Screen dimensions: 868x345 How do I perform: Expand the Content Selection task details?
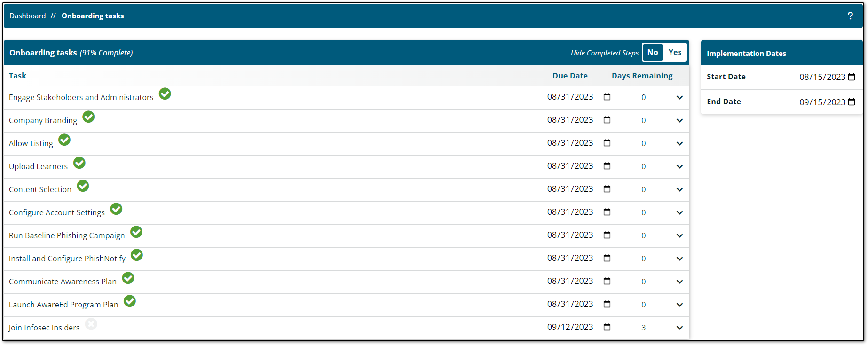[679, 190]
